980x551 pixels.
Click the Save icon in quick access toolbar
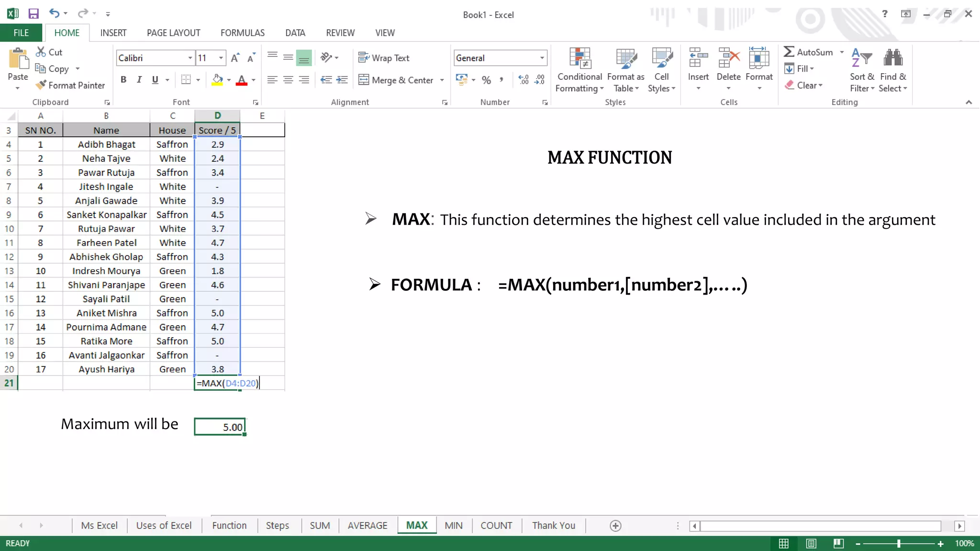pyautogui.click(x=33, y=14)
